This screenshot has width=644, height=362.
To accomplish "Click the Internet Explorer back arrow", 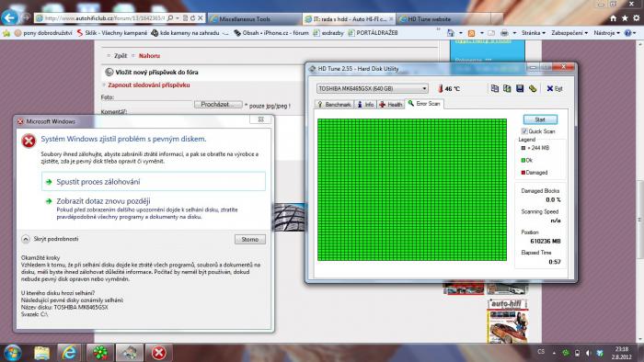I will 9,17.
